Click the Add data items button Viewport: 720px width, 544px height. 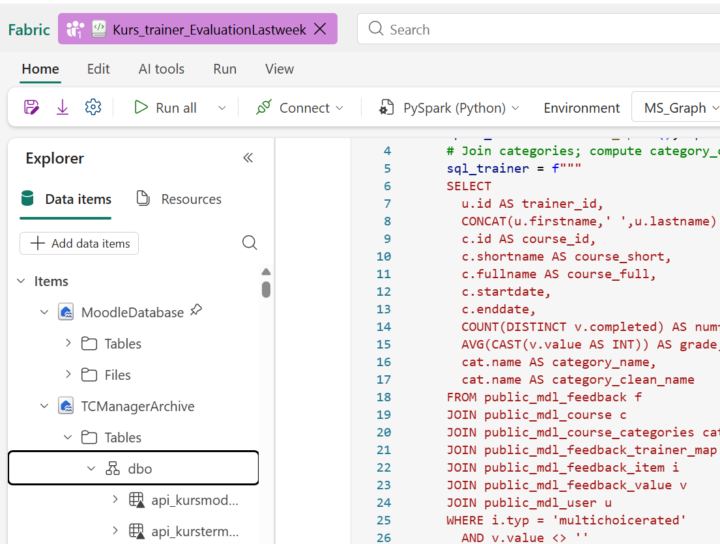click(x=80, y=243)
